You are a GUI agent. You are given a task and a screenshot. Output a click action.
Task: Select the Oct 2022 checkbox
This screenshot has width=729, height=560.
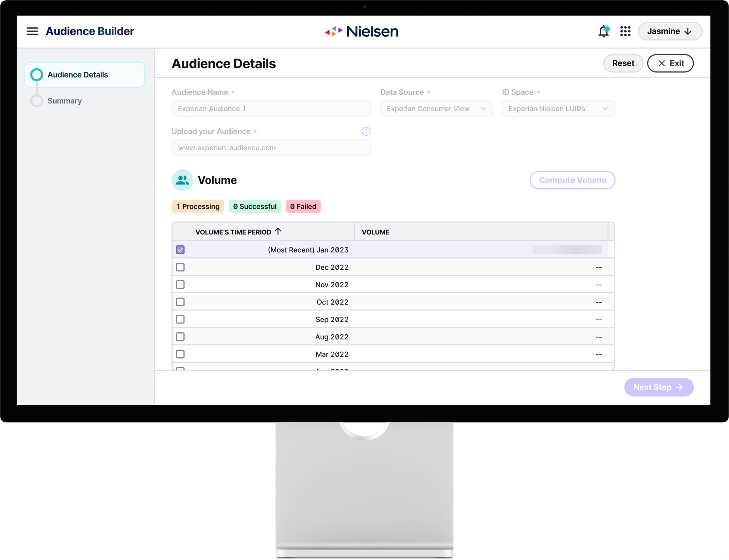[x=180, y=302]
